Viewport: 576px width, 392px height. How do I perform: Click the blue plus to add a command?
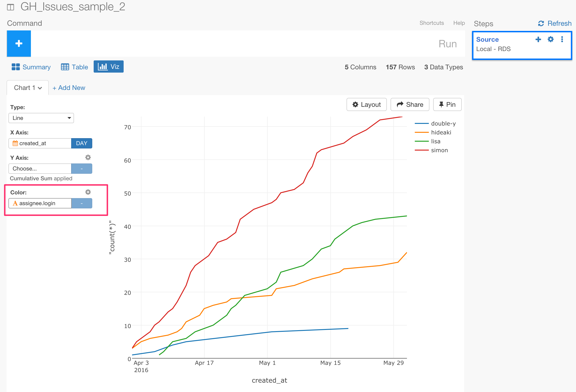click(x=18, y=44)
